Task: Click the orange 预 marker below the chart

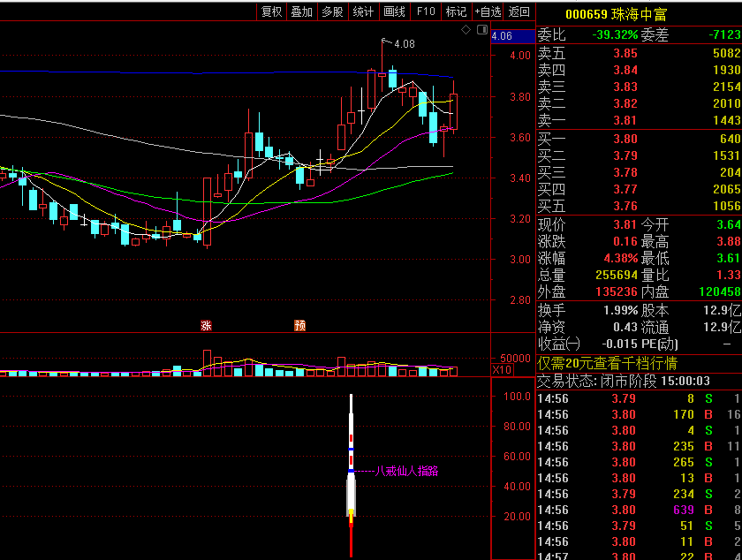Action: 300,325
